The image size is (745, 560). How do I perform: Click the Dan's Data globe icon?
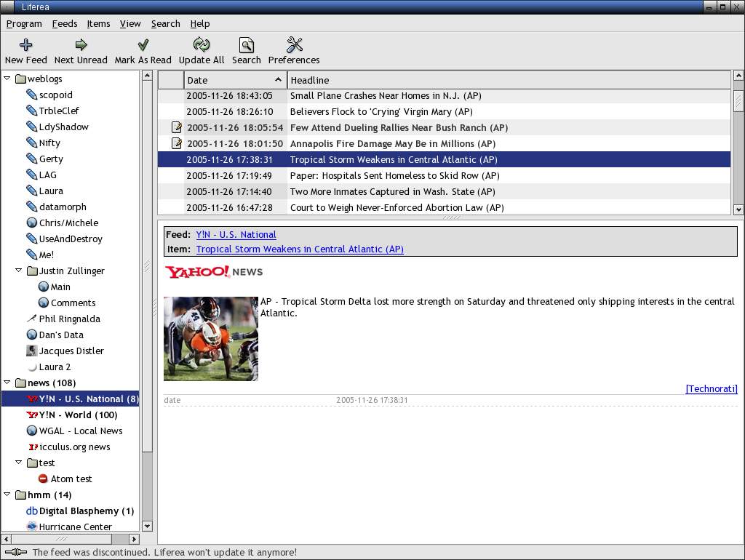(x=32, y=335)
